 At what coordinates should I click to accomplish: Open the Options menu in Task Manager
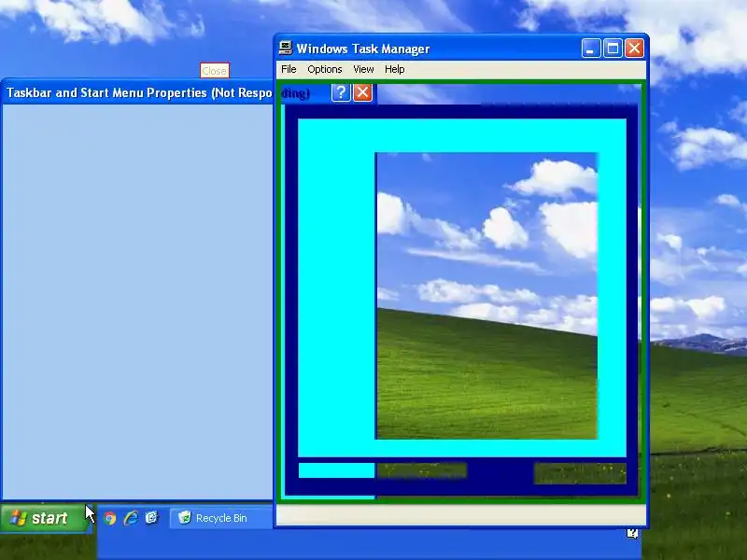coord(324,69)
